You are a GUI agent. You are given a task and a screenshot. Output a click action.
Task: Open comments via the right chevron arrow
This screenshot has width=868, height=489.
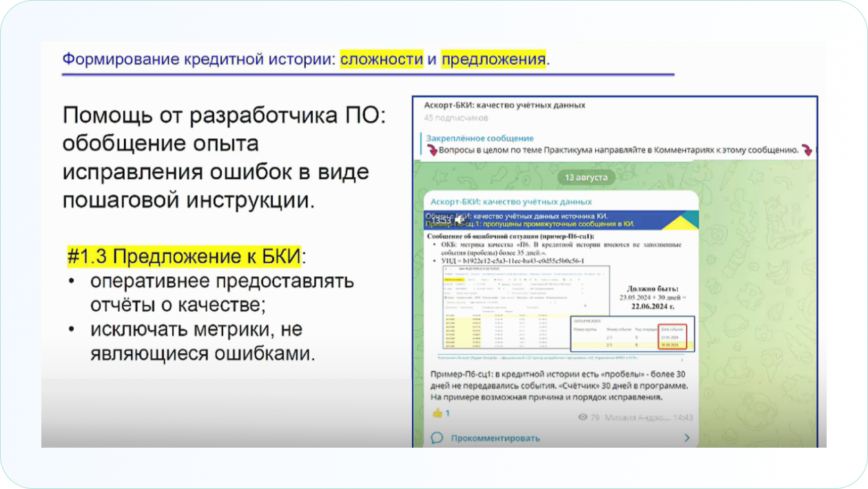pos(686,438)
